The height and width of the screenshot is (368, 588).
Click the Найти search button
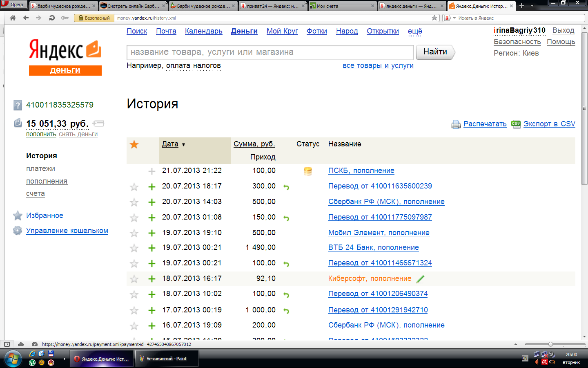435,52
